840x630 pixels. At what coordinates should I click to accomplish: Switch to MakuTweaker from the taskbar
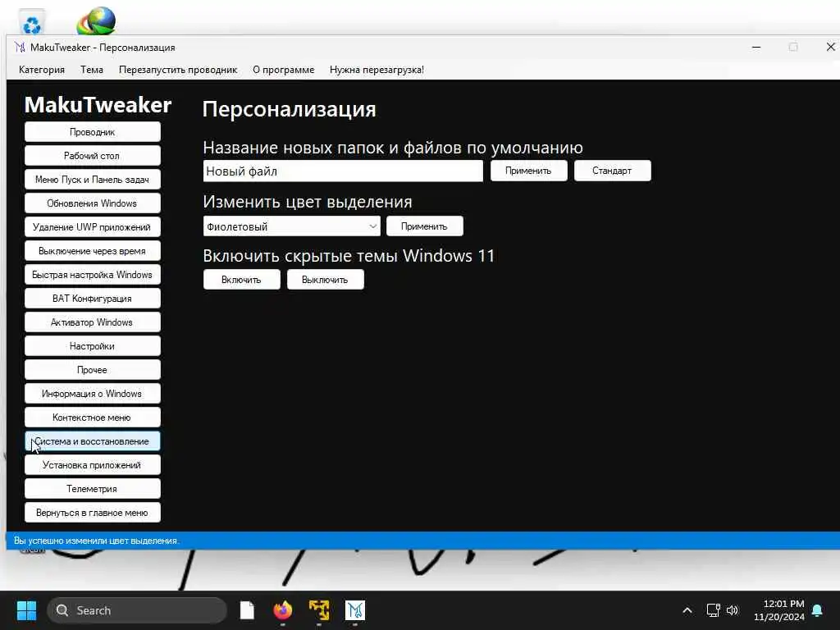(354, 610)
